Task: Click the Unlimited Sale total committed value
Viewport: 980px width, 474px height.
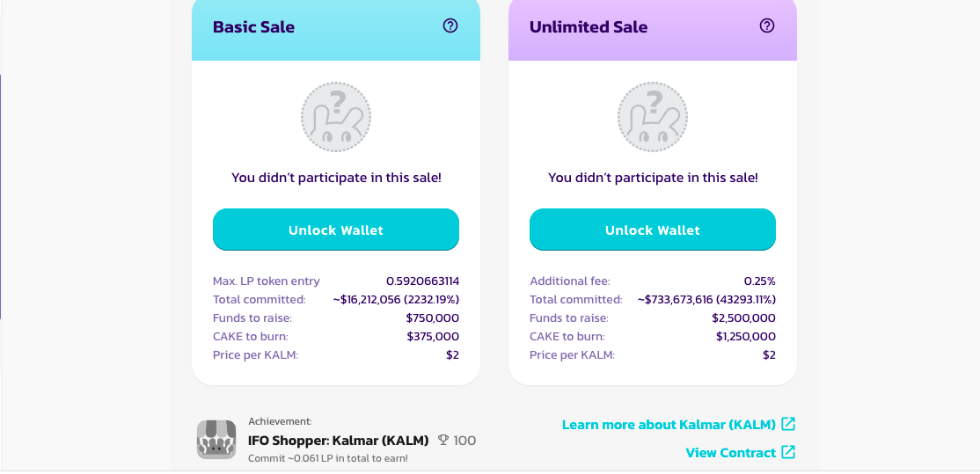Action: (x=707, y=299)
